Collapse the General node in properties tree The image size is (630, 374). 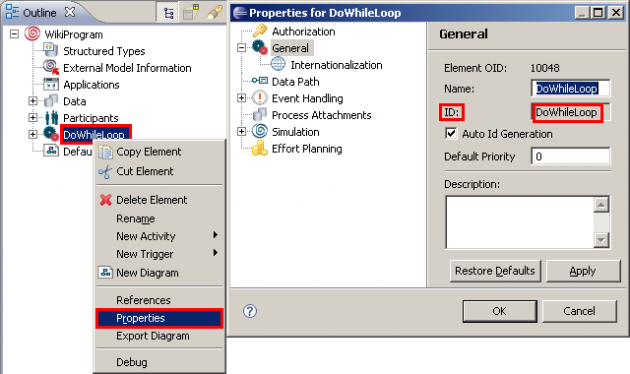pos(241,48)
